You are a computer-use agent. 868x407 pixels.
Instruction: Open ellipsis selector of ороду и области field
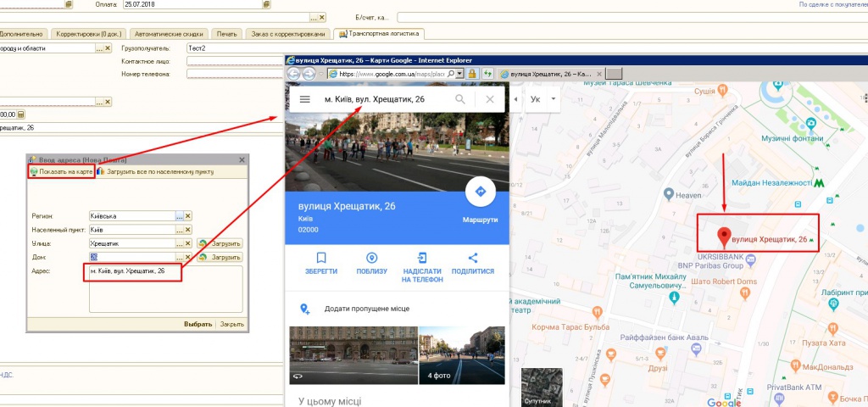pos(99,48)
